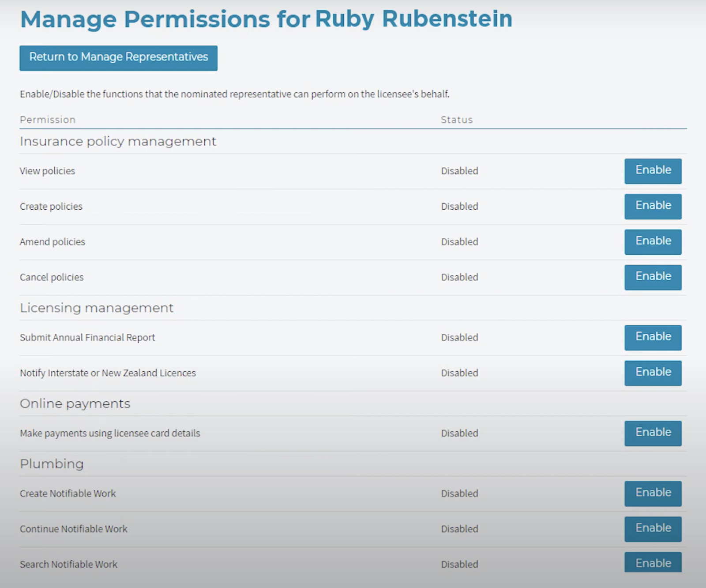
Task: Click Disabled status in Cancel policies row
Action: click(x=459, y=277)
